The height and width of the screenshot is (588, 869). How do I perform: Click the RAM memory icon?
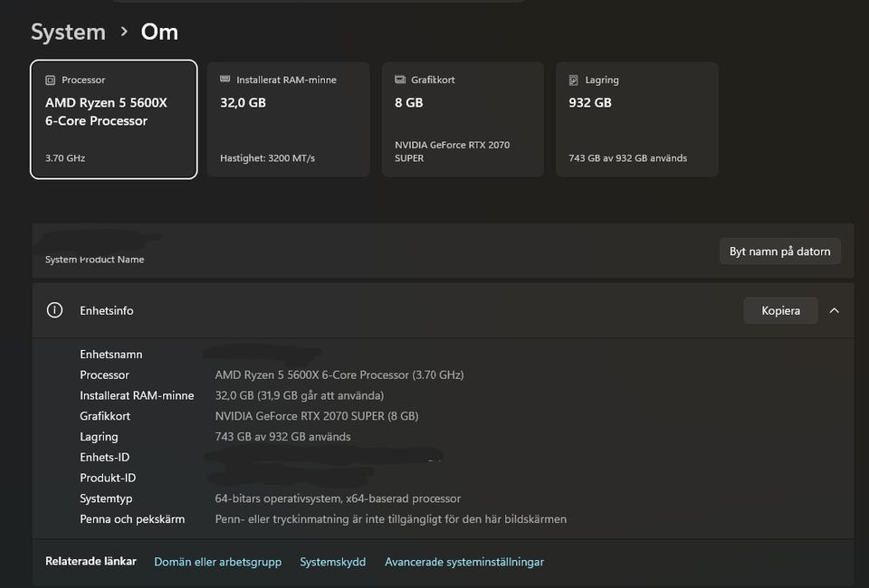(x=225, y=80)
